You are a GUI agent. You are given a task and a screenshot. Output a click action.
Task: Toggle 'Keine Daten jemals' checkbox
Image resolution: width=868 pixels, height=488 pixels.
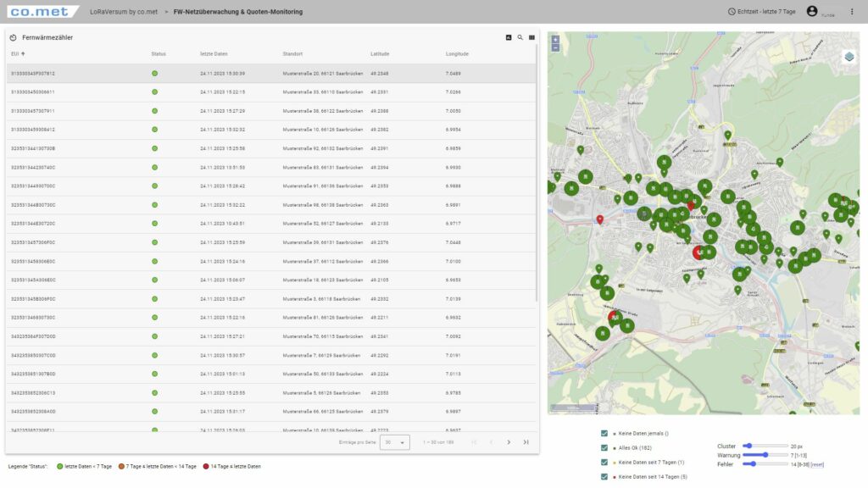[604, 433]
